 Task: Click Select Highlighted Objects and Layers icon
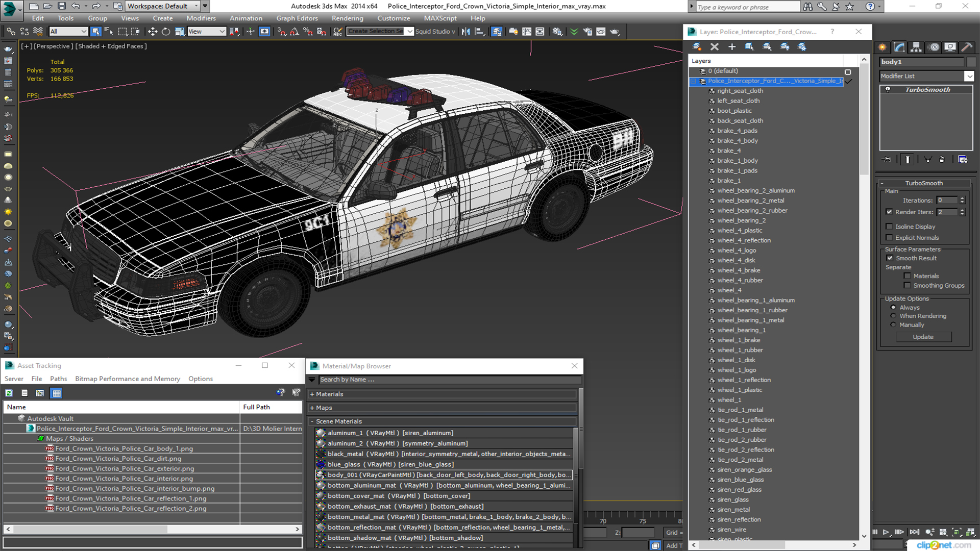pos(749,47)
